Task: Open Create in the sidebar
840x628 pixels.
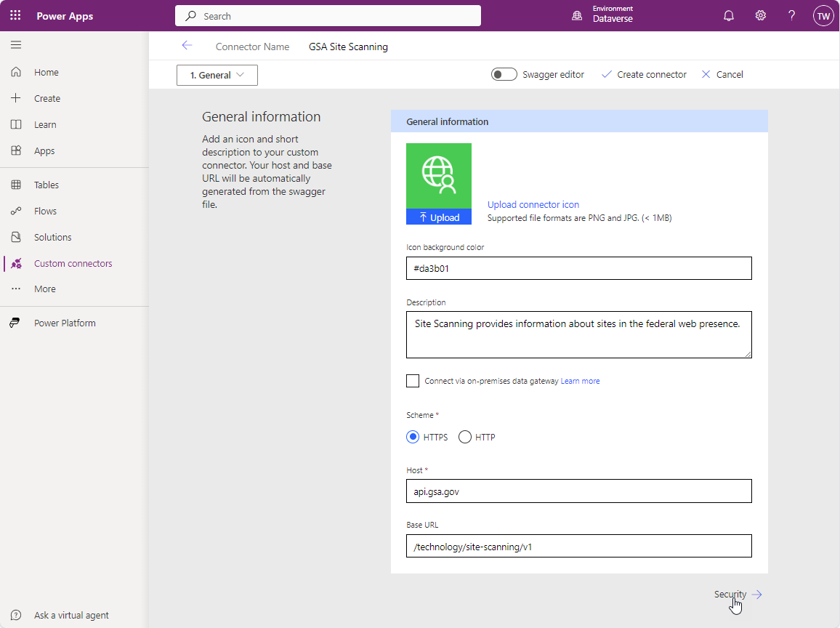Action: point(47,99)
